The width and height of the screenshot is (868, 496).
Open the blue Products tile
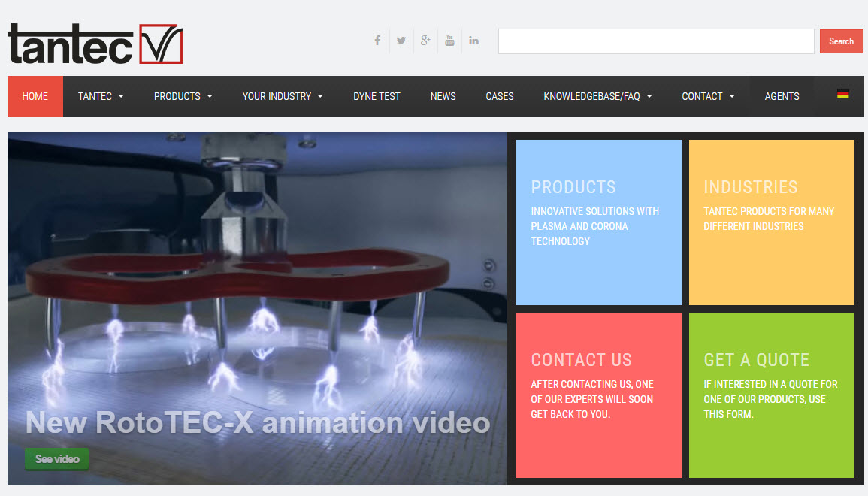coord(598,222)
